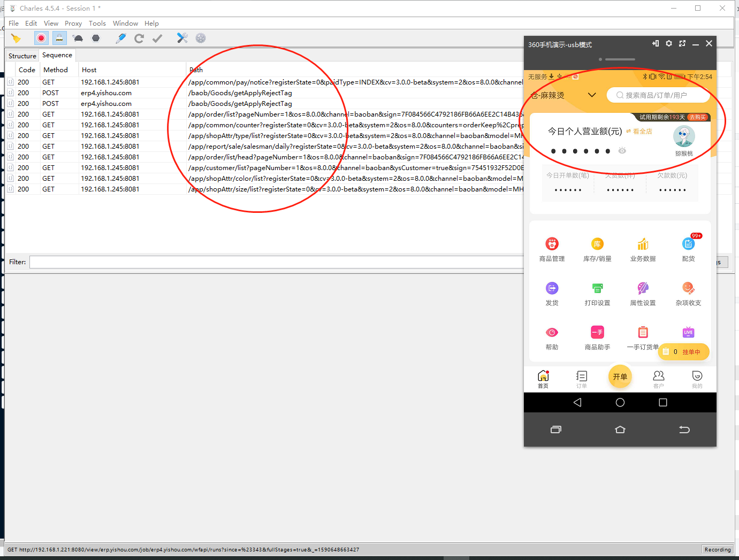Open the settings gear in 360 phone demo window
739x560 pixels.
coord(669,44)
